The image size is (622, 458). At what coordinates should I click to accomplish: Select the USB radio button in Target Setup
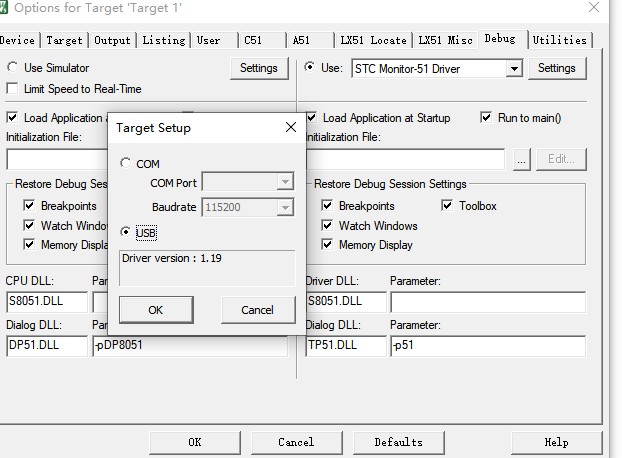[125, 232]
